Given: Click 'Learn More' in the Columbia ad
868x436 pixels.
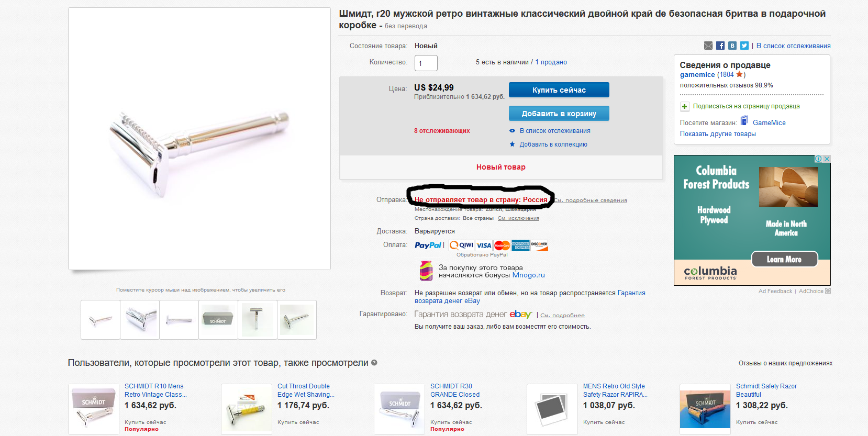Looking at the screenshot, I should coord(784,260).
